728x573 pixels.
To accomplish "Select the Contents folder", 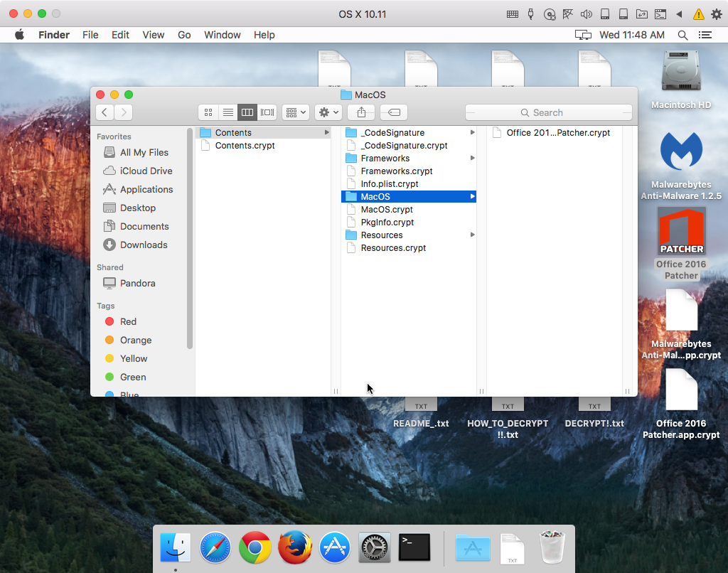I will point(263,133).
